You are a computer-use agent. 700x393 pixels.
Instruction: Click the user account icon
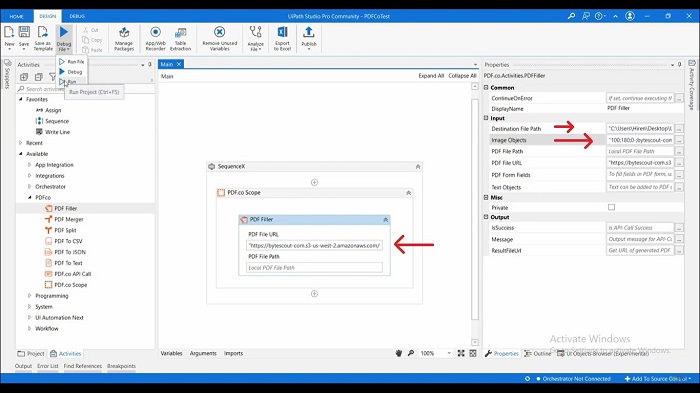click(x=630, y=16)
